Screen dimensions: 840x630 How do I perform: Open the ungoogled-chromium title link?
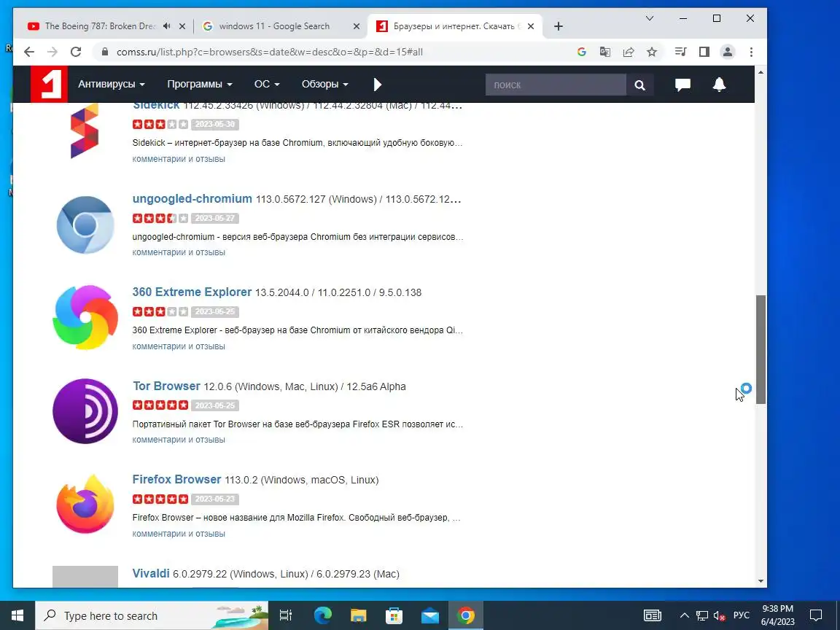pyautogui.click(x=192, y=199)
